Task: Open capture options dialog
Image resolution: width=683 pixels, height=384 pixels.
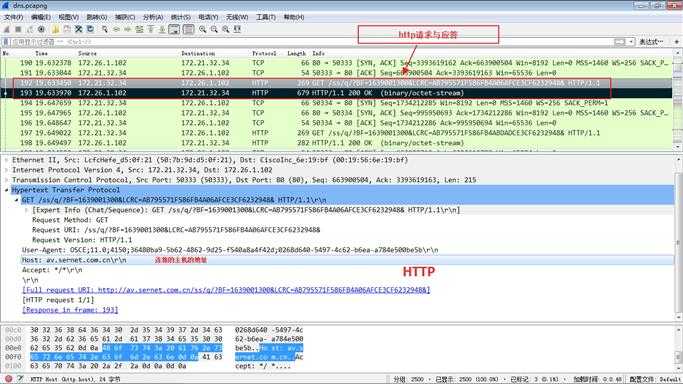Action: click(41, 29)
